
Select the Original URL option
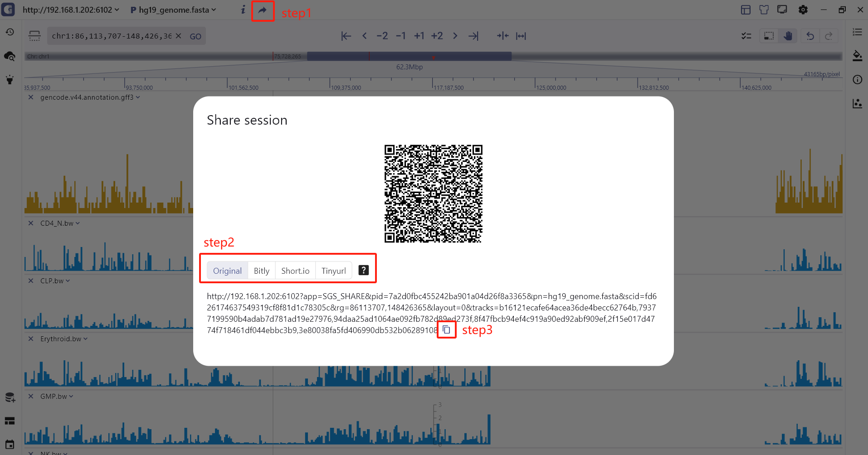click(228, 271)
